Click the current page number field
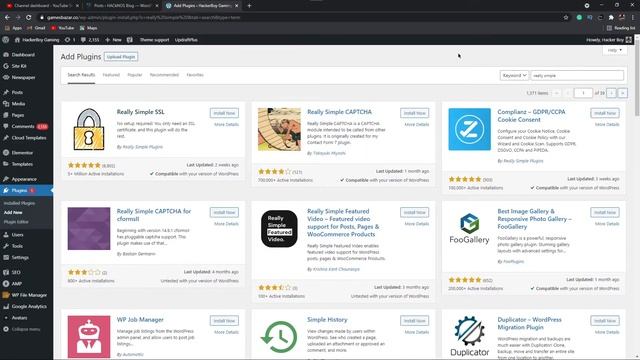 (x=583, y=93)
